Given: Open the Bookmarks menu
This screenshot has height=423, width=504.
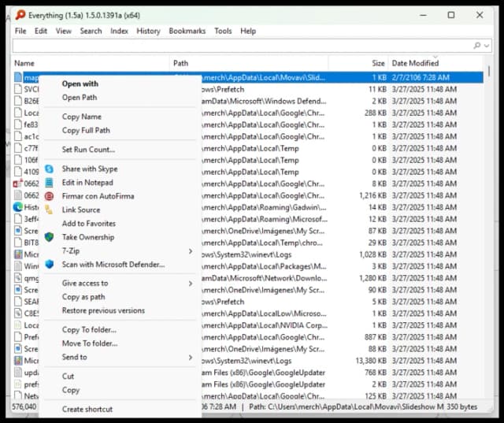Looking at the screenshot, I should coord(187,31).
